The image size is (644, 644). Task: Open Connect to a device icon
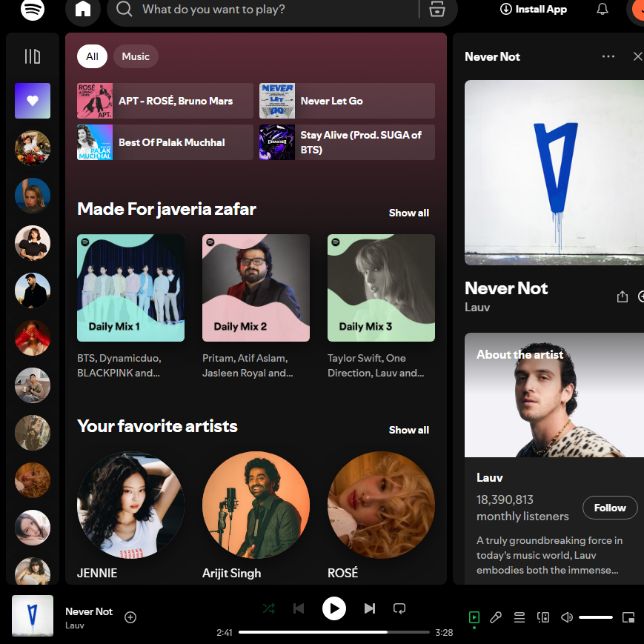click(x=543, y=617)
